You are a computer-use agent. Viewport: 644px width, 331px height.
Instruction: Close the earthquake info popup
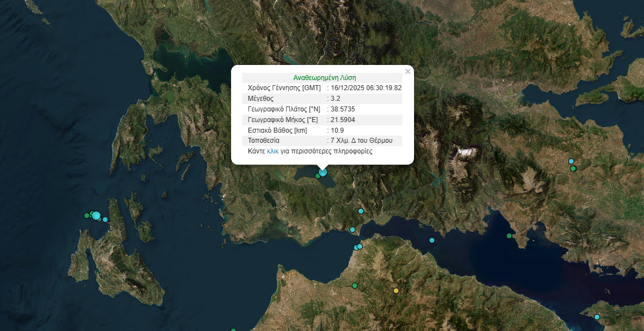tap(408, 71)
